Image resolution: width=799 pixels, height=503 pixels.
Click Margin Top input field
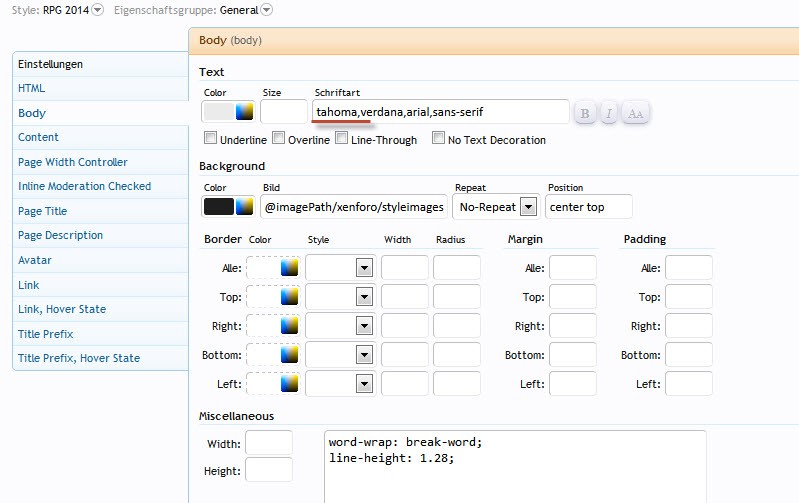tap(573, 297)
